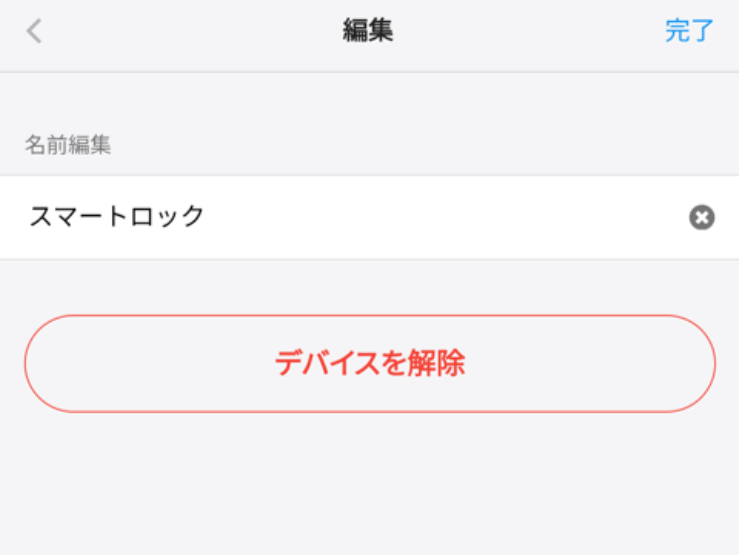Clear the name field with the x icon

coord(702,217)
